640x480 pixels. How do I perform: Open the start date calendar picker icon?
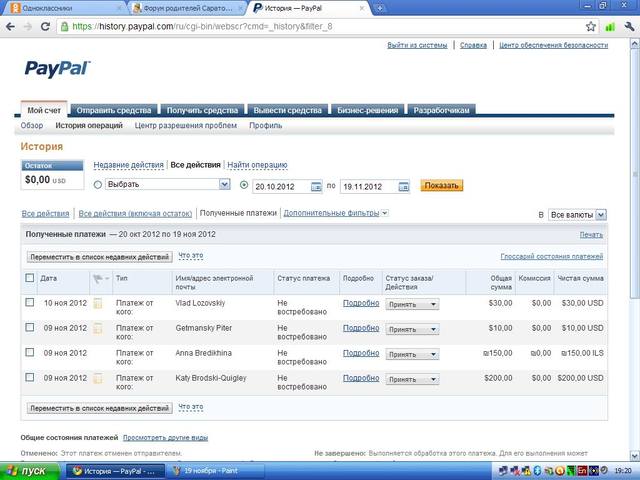(316, 187)
